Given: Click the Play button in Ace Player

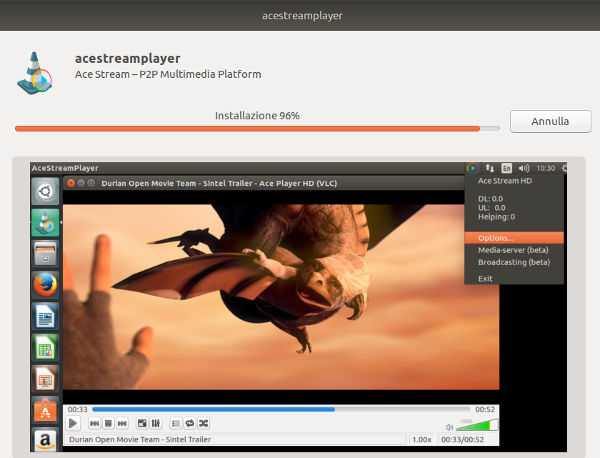Looking at the screenshot, I should tap(73, 423).
